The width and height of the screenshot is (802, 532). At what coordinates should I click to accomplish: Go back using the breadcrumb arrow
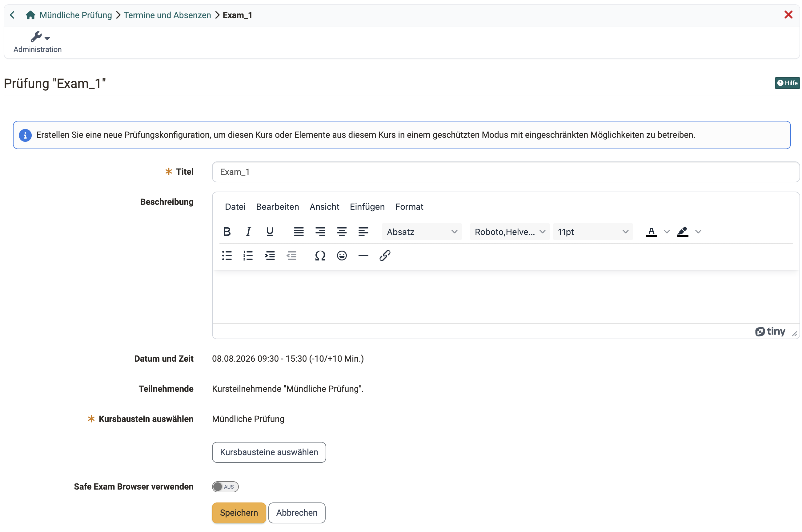(12, 15)
